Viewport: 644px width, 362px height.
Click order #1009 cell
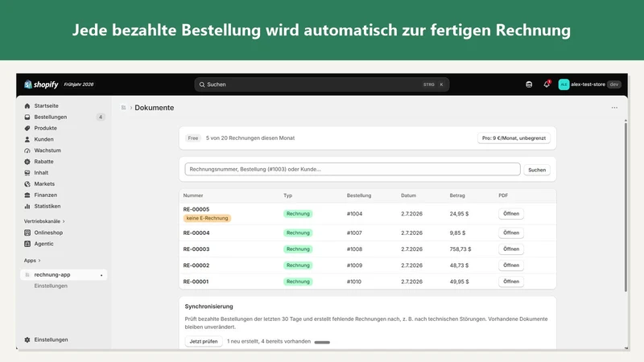[x=354, y=265]
